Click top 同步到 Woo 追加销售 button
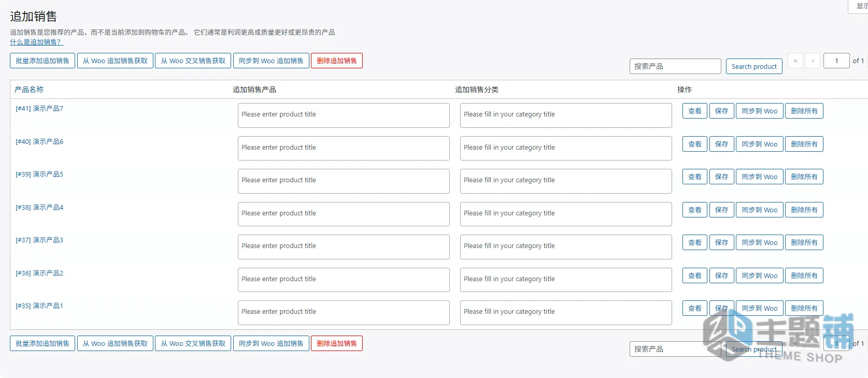Image resolution: width=868 pixels, height=378 pixels. click(x=271, y=61)
